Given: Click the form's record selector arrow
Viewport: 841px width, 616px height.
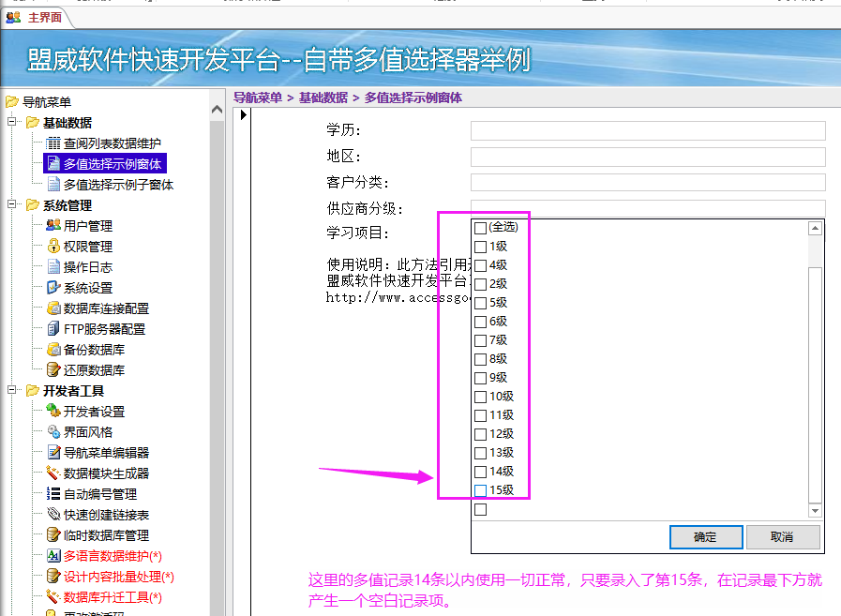Looking at the screenshot, I should tap(243, 114).
